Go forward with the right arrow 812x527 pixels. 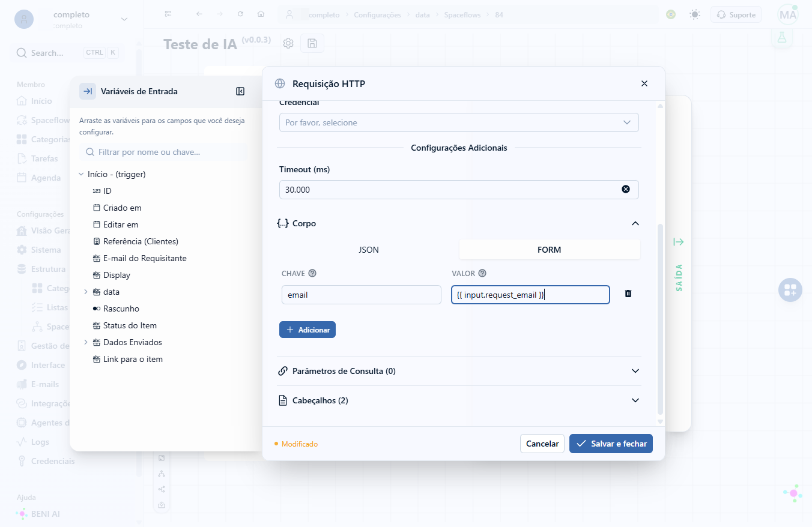click(220, 14)
